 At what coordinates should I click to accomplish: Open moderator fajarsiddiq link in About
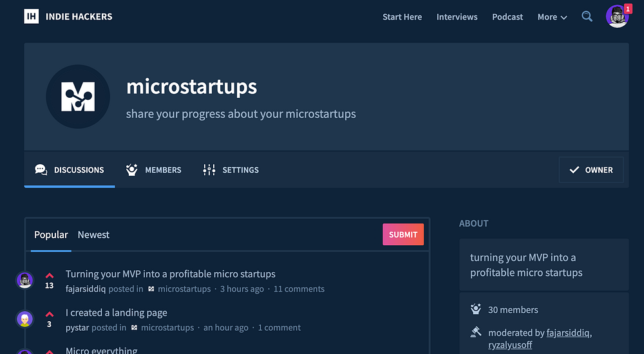568,332
